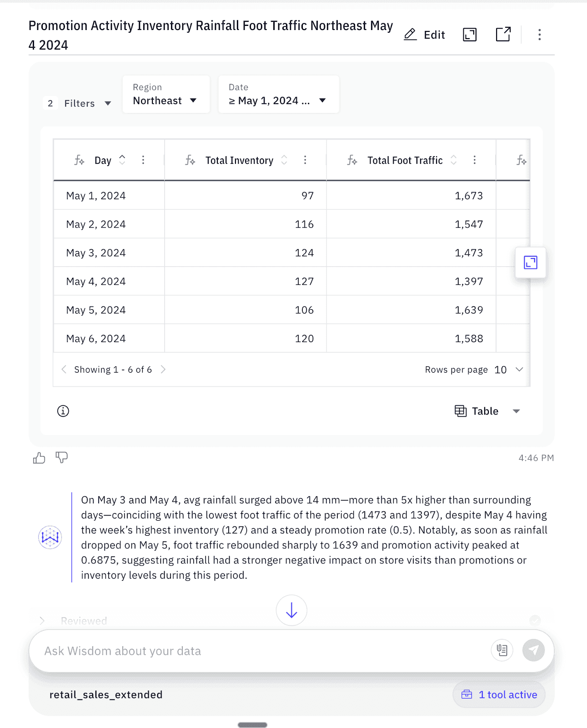Viewport: 587px width, 728px height.
Task: Open the Region Northeast filter dropdown
Action: (x=166, y=101)
